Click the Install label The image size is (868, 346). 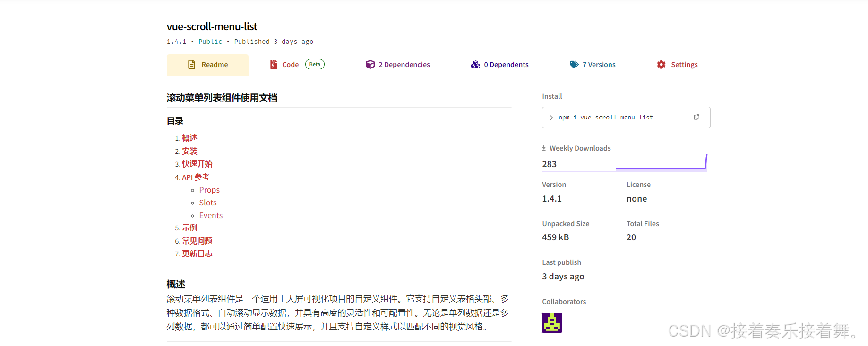(552, 96)
